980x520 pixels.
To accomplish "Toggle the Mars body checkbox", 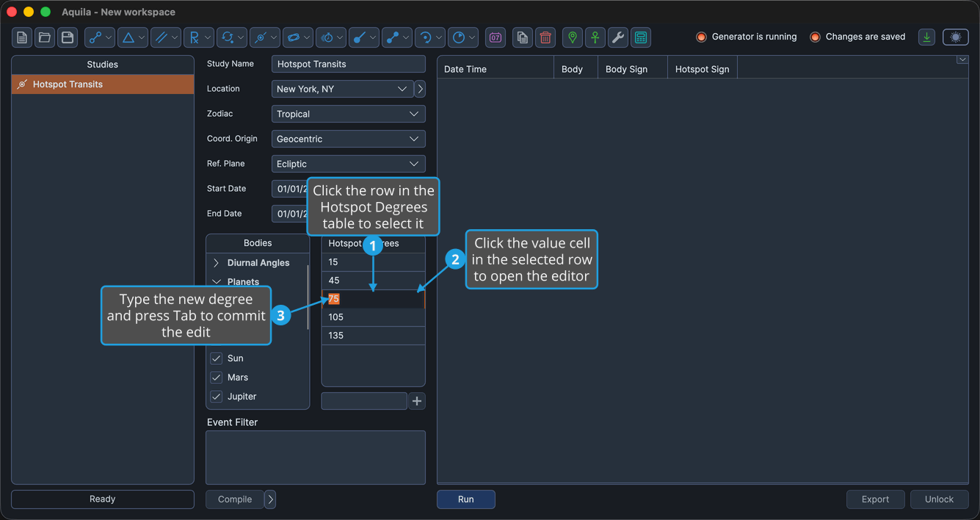I will (x=216, y=378).
